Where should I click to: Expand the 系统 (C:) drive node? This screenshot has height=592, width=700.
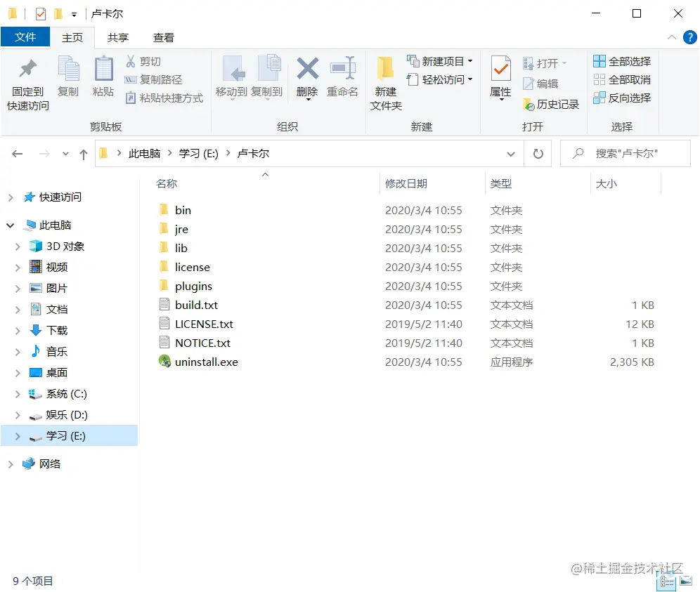[x=18, y=394]
